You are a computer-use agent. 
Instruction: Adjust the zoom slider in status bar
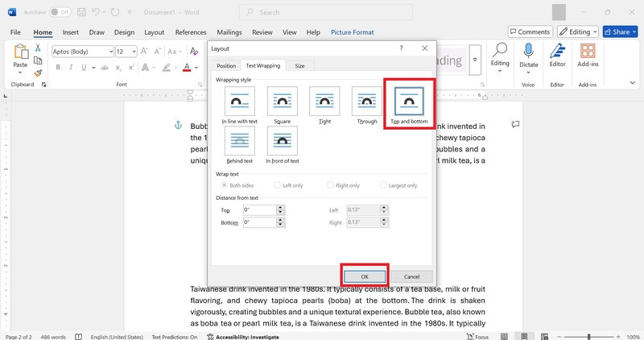(x=588, y=337)
